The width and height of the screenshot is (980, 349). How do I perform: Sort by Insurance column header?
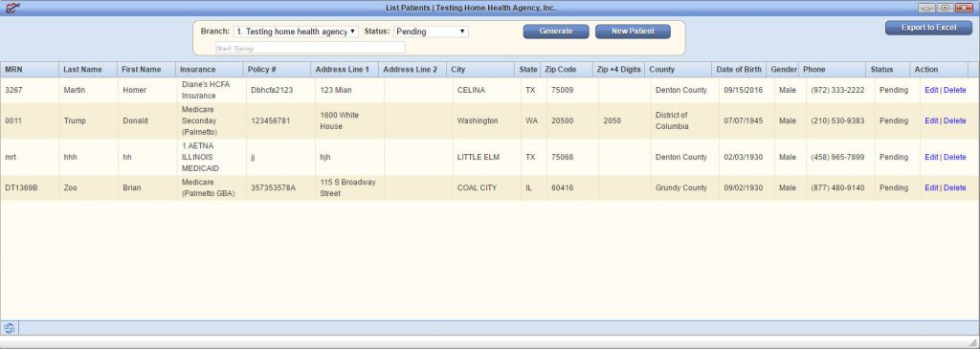click(x=209, y=69)
